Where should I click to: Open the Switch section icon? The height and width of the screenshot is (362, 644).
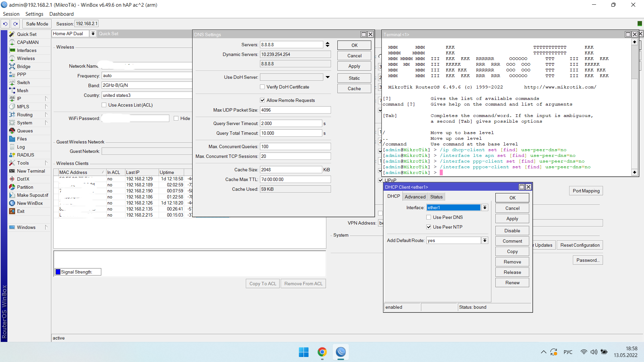12,82
